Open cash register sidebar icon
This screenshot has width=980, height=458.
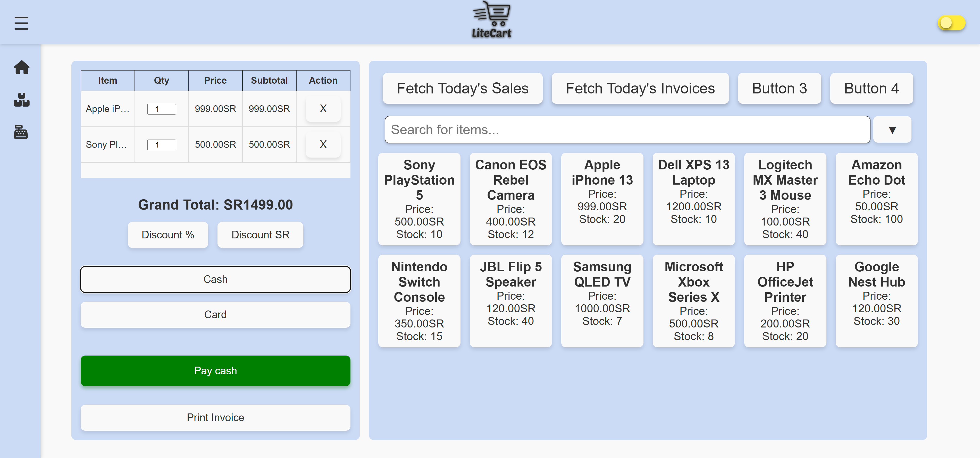[x=21, y=132]
